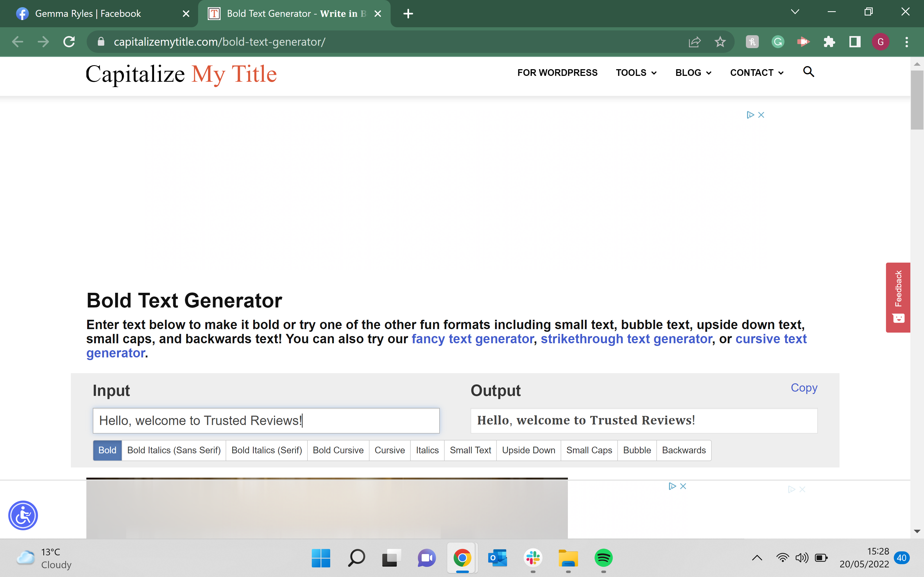Open the share page icon in address bar
Image resolution: width=924 pixels, height=577 pixels.
695,42
